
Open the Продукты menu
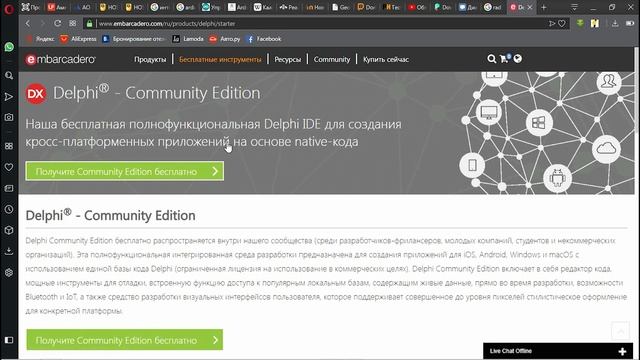(x=150, y=60)
